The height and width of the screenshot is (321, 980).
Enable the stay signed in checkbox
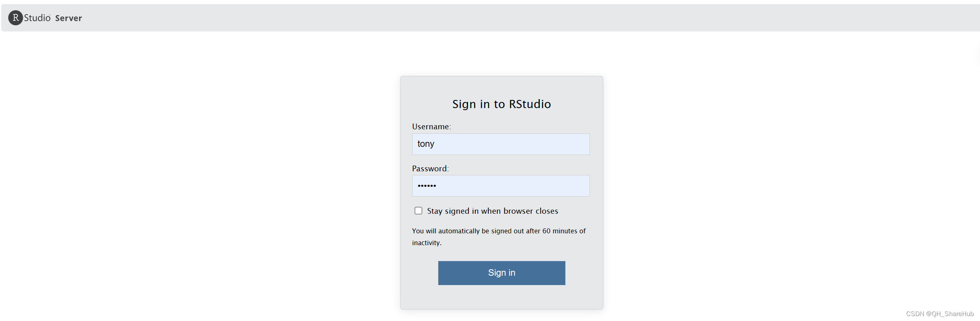[x=418, y=210]
